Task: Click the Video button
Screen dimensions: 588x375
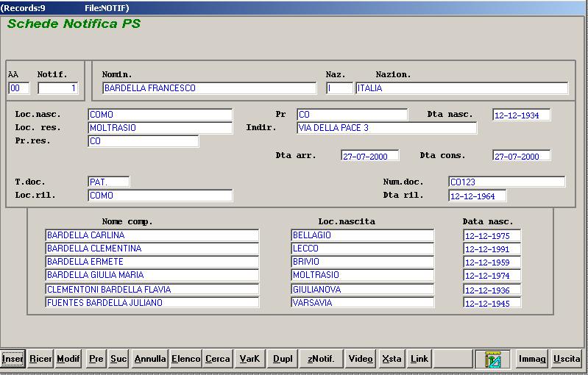Action: tap(361, 359)
